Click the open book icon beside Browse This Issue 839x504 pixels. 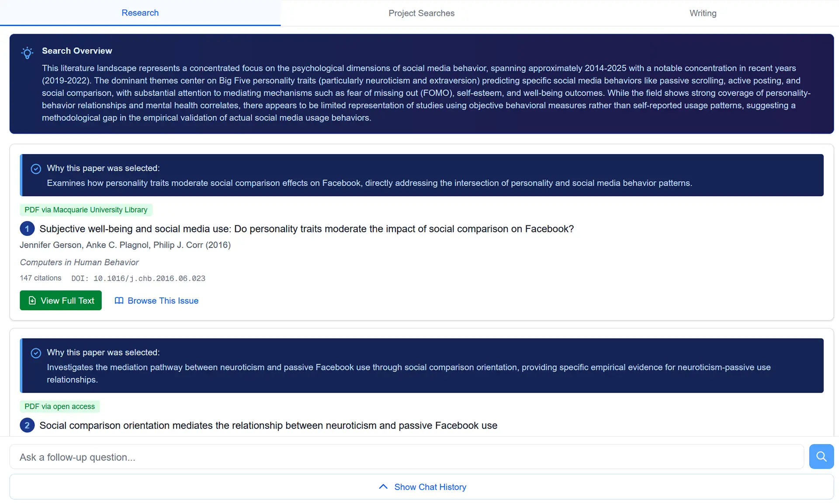point(119,300)
